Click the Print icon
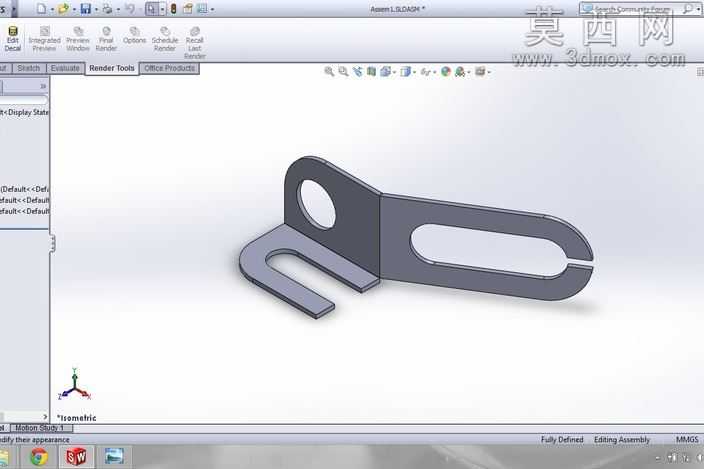 click(x=107, y=9)
